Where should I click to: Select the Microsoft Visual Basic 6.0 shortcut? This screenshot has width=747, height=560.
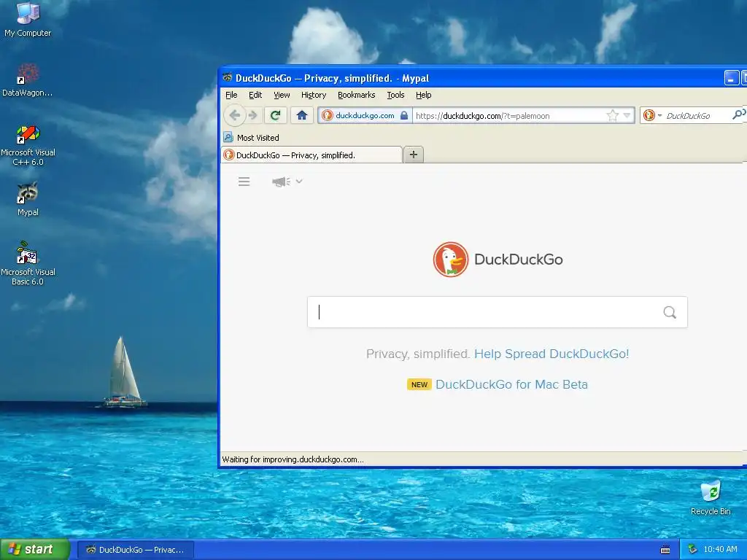28,263
